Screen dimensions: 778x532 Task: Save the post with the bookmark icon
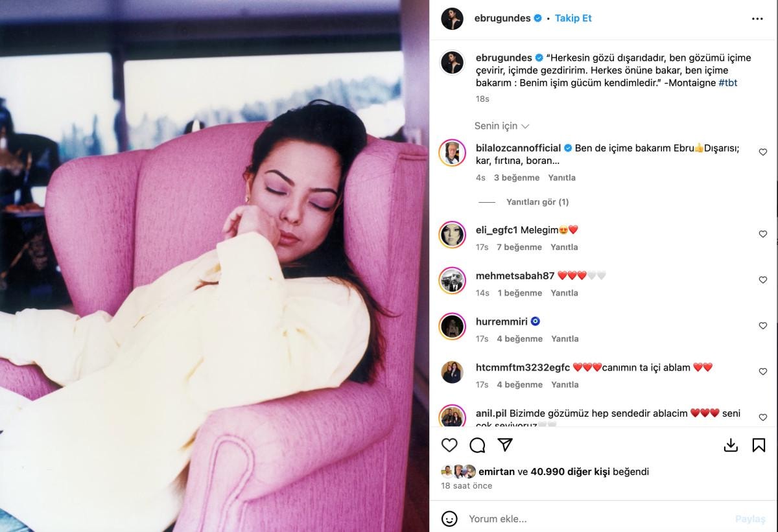coord(759,445)
